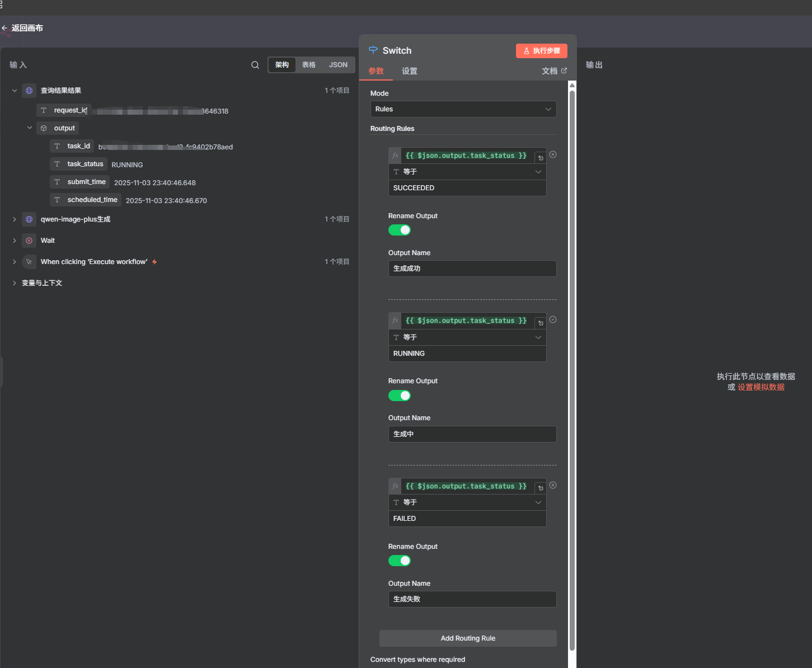812x668 pixels.
Task: Click the T type icon on submit_time
Action: coord(57,182)
